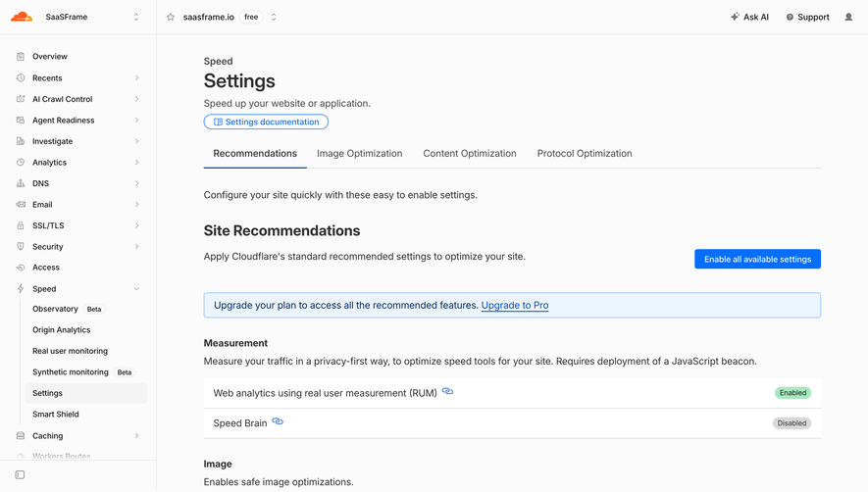Open the user profile icon
Screen dimensions: 868x492
pos(848,18)
